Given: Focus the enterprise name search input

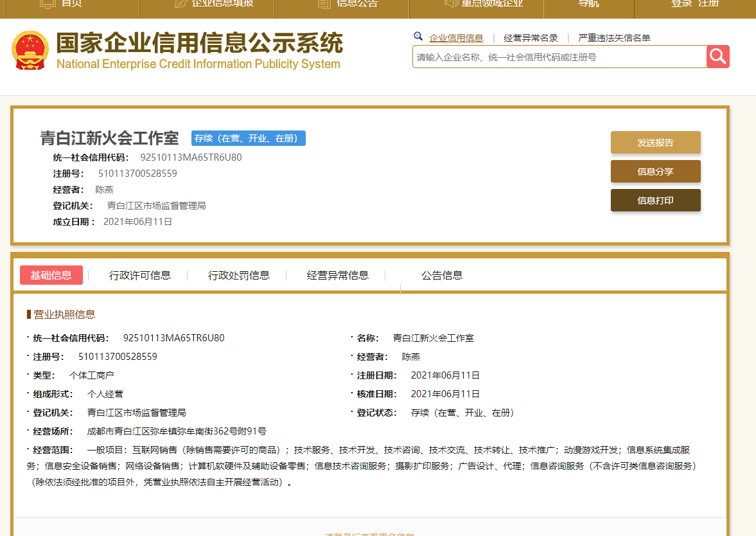Looking at the screenshot, I should point(559,57).
